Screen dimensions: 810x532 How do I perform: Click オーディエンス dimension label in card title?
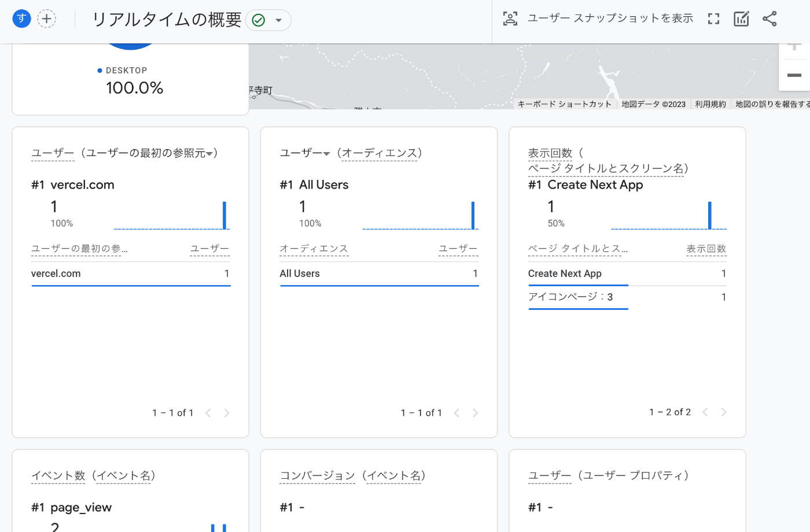pyautogui.click(x=380, y=153)
